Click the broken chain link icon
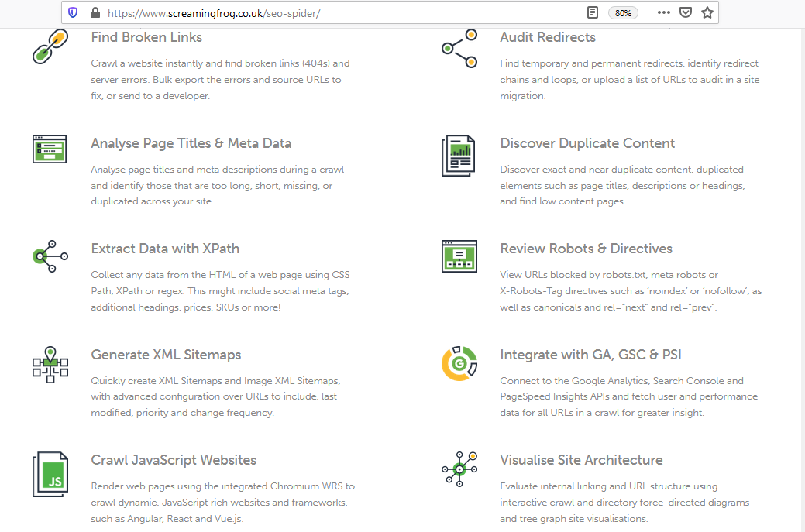 coord(50,46)
